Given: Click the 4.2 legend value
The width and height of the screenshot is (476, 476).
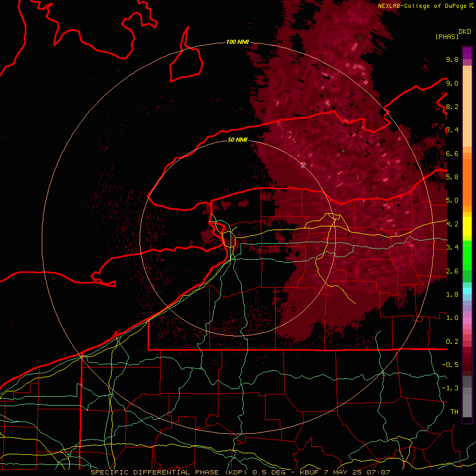Looking at the screenshot, I should [x=452, y=224].
